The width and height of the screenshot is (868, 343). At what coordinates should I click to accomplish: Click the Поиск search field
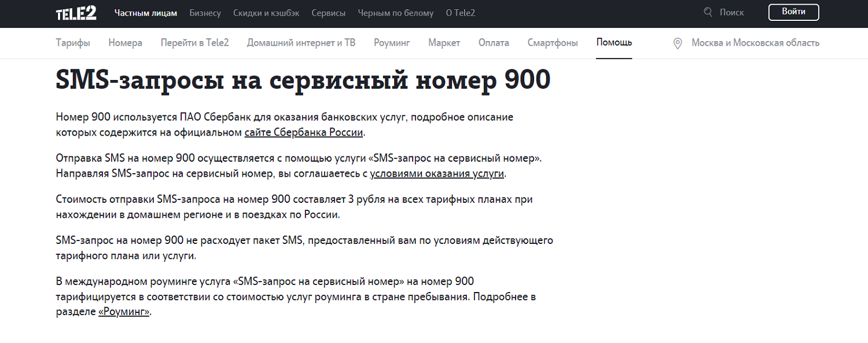731,12
